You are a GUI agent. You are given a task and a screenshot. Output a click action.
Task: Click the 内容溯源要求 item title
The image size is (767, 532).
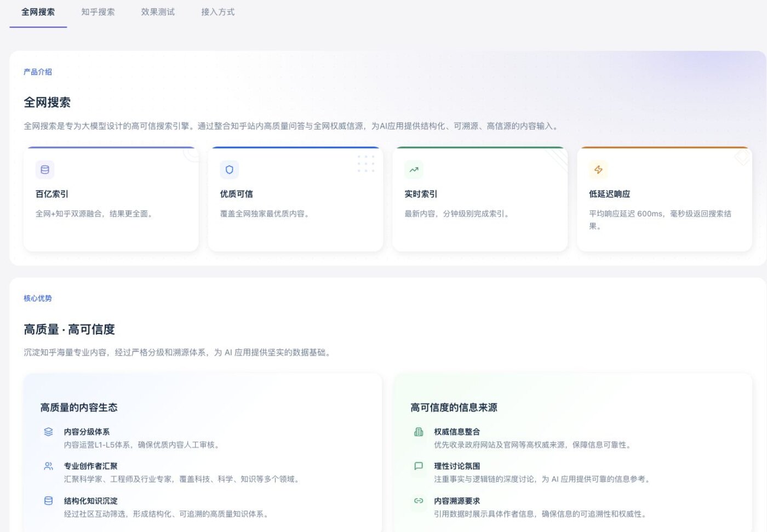pos(457,501)
